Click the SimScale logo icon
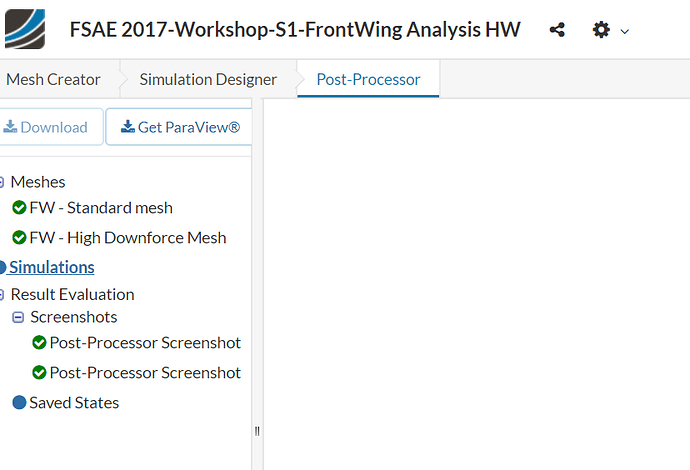The image size is (690, 470). coord(25,29)
